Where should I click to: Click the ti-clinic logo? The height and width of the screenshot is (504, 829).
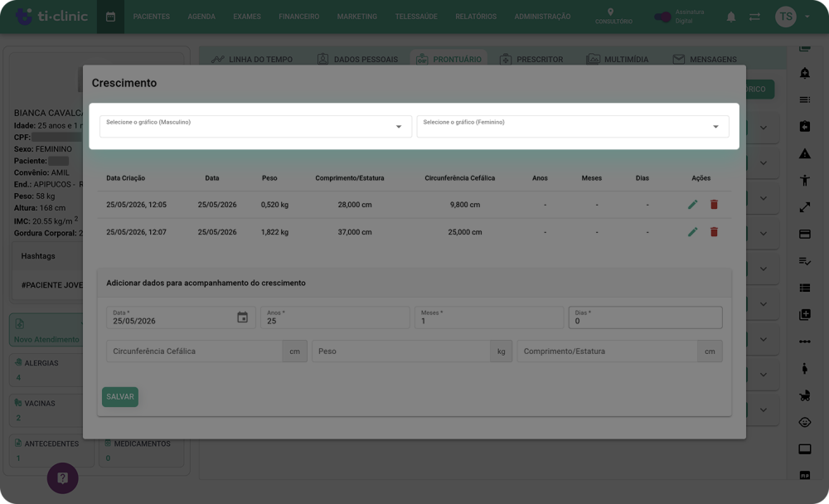tap(51, 17)
